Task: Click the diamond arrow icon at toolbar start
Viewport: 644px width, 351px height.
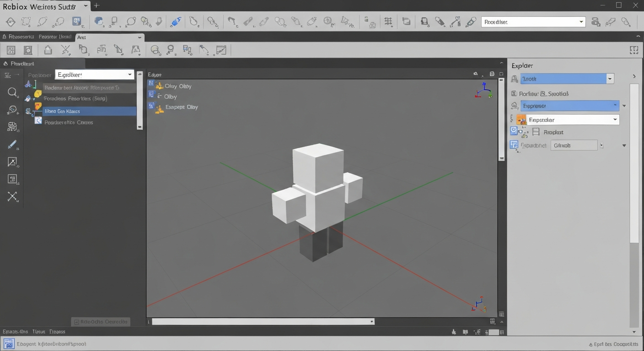Action: coord(10,22)
